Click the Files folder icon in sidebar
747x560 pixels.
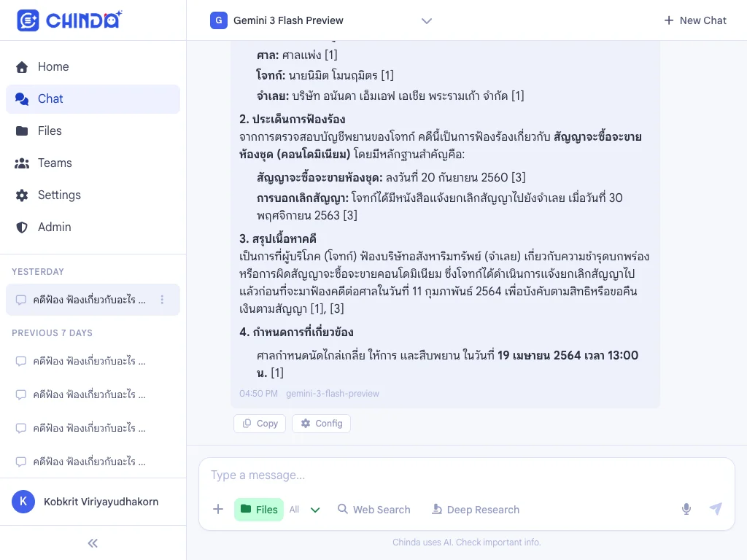[x=22, y=131]
